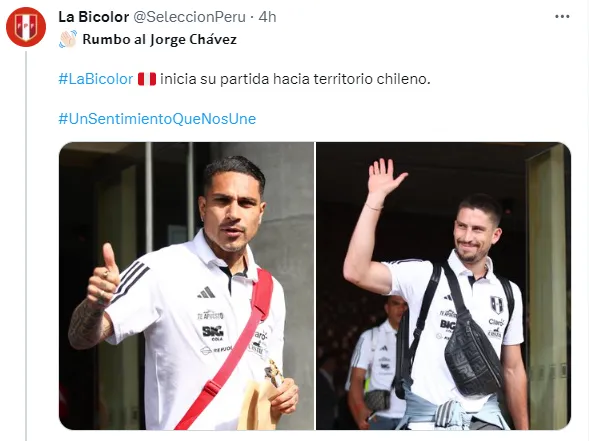Screen dimensions: 590x441
Task: Open the 4h tweet timestamp
Action: [268, 17]
